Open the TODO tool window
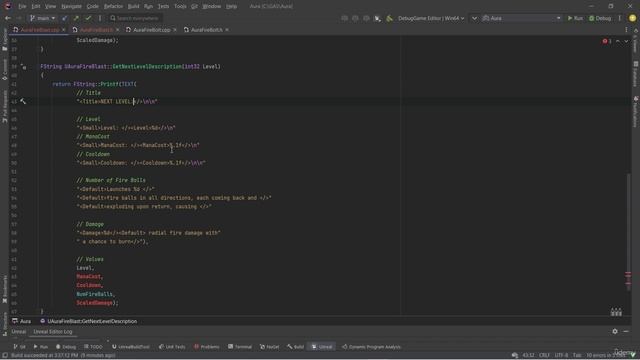This screenshot has height=360, width=640. pyautogui.click(x=93, y=347)
